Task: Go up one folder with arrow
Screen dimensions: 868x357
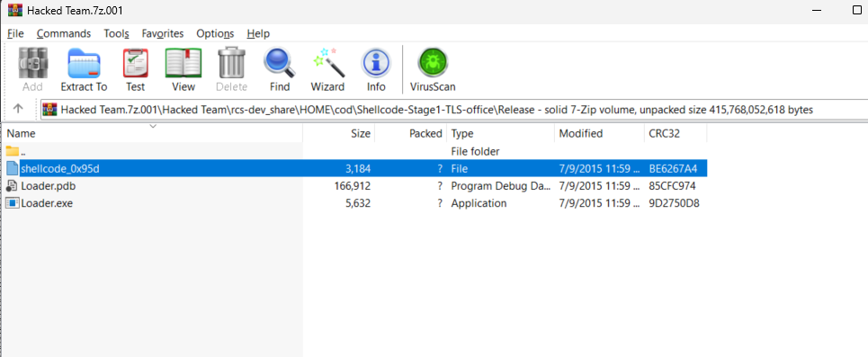Action: 18,109
